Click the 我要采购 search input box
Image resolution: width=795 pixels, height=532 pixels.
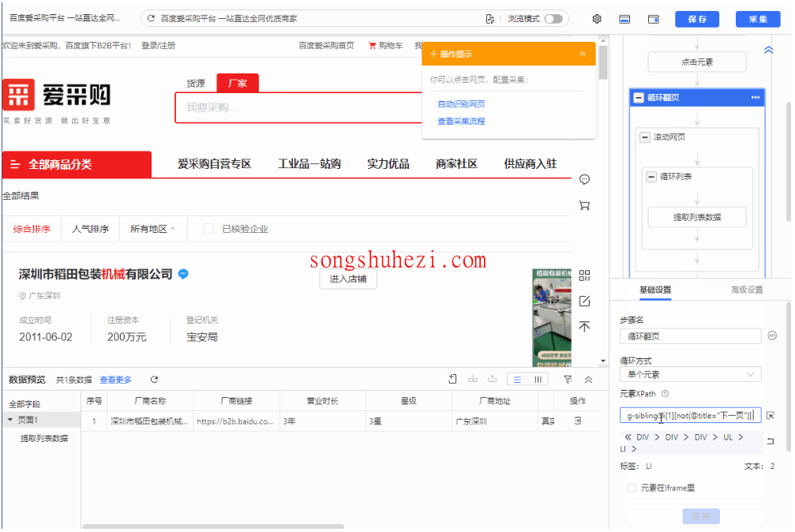299,107
